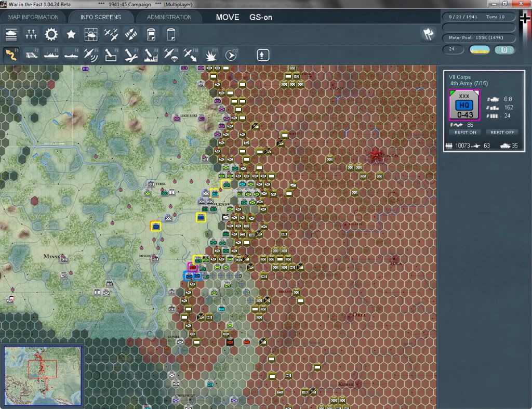Click the VII Corps unit name
This screenshot has height=409, width=532.
click(460, 77)
